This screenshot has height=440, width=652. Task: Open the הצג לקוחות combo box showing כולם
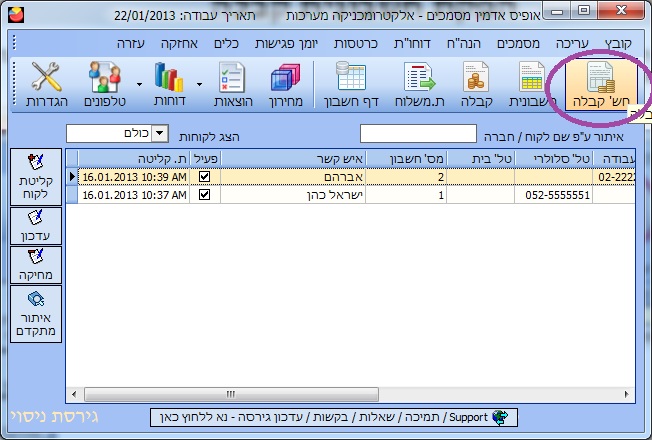[x=117, y=133]
